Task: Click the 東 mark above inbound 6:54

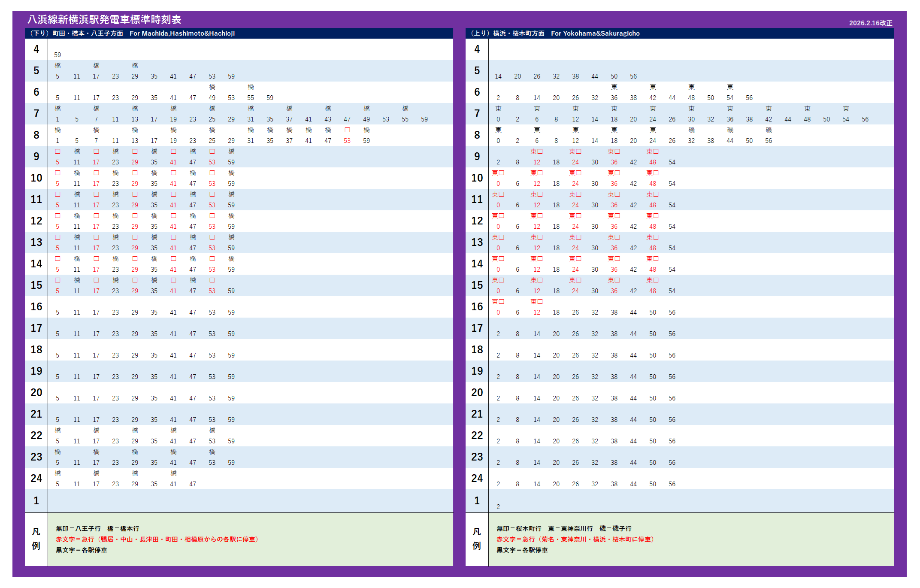Action: (730, 87)
